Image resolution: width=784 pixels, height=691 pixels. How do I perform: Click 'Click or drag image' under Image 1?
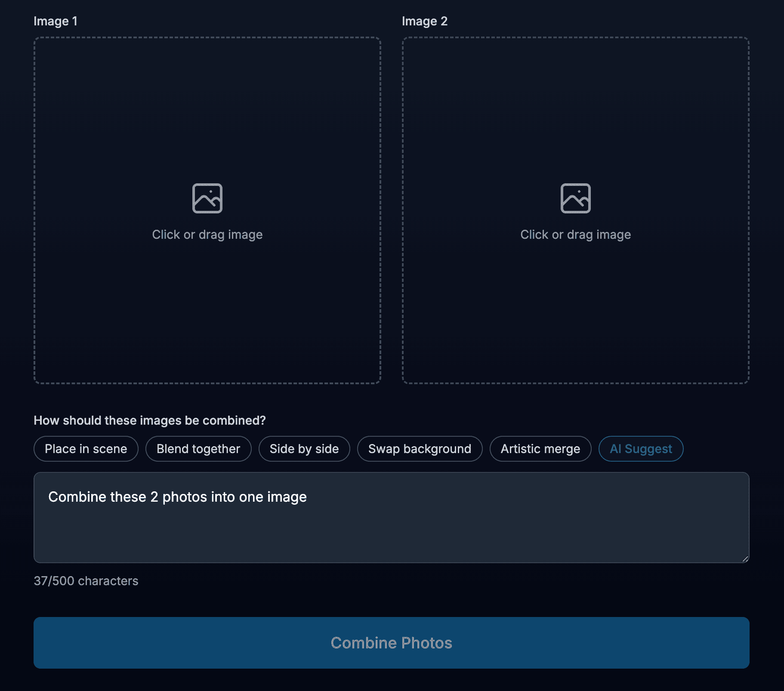207,234
